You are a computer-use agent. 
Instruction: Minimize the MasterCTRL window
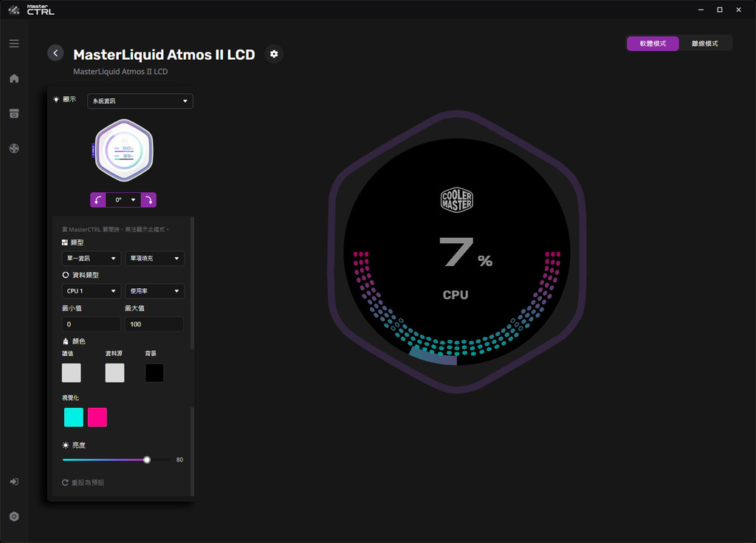[701, 10]
